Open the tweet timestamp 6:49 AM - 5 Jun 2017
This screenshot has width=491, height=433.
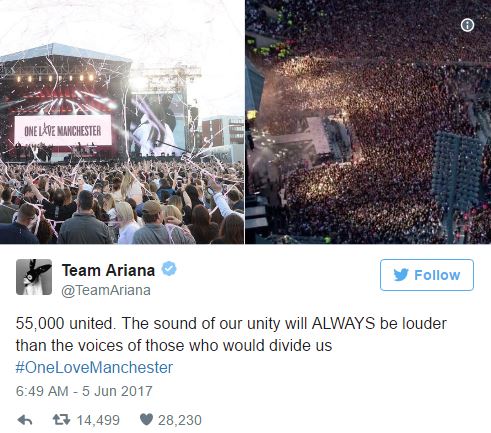[x=84, y=391]
